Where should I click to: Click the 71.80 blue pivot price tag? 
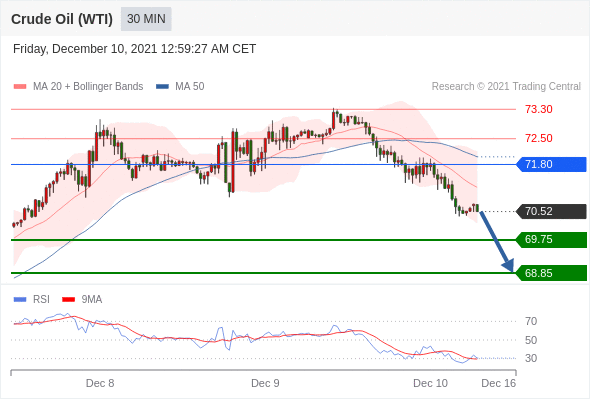(x=551, y=164)
